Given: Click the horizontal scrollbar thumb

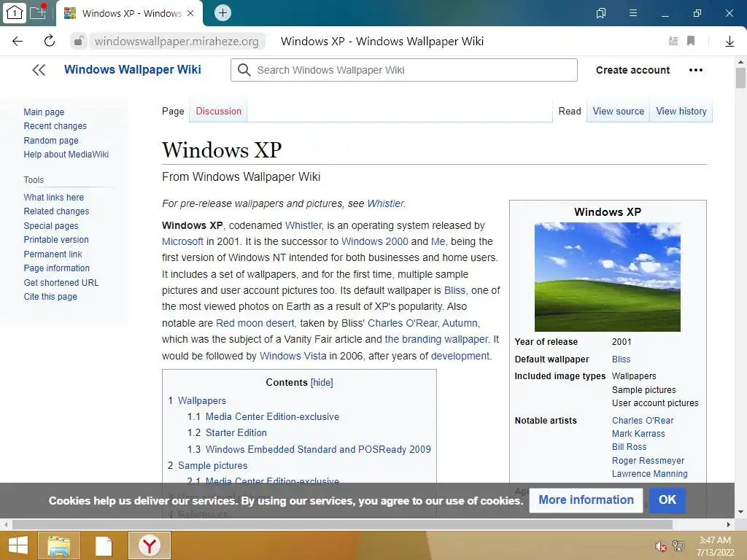Looking at the screenshot, I should coord(342,524).
